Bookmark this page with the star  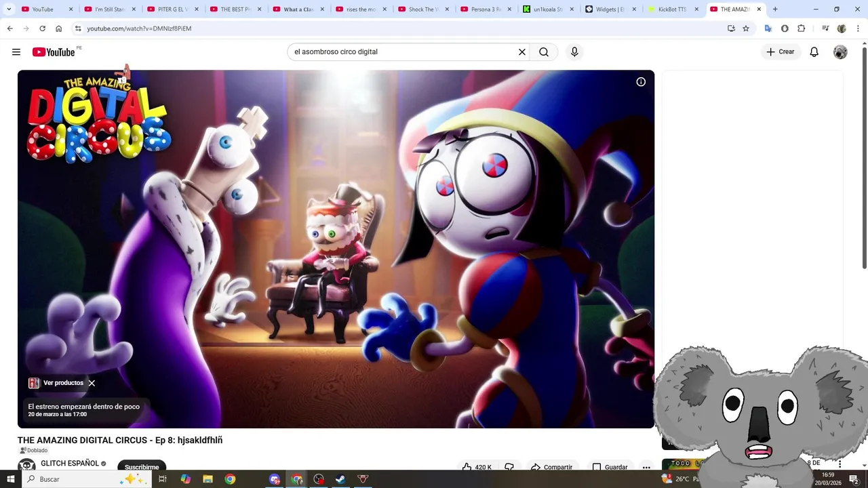[x=746, y=28]
